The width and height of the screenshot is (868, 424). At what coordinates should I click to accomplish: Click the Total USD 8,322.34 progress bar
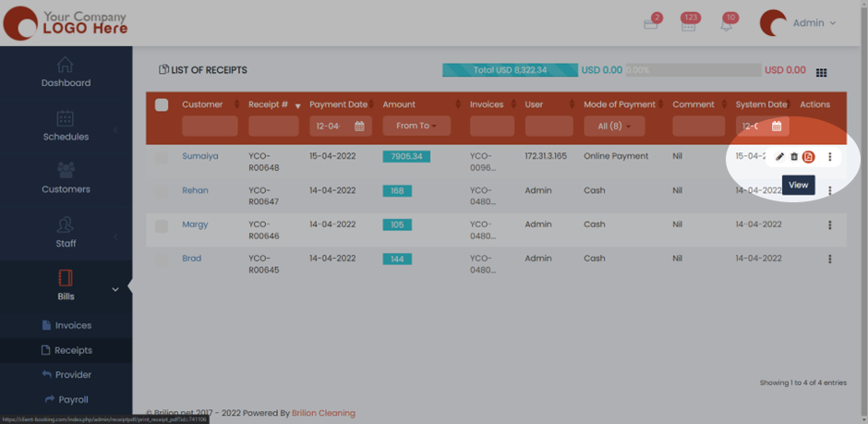[510, 70]
